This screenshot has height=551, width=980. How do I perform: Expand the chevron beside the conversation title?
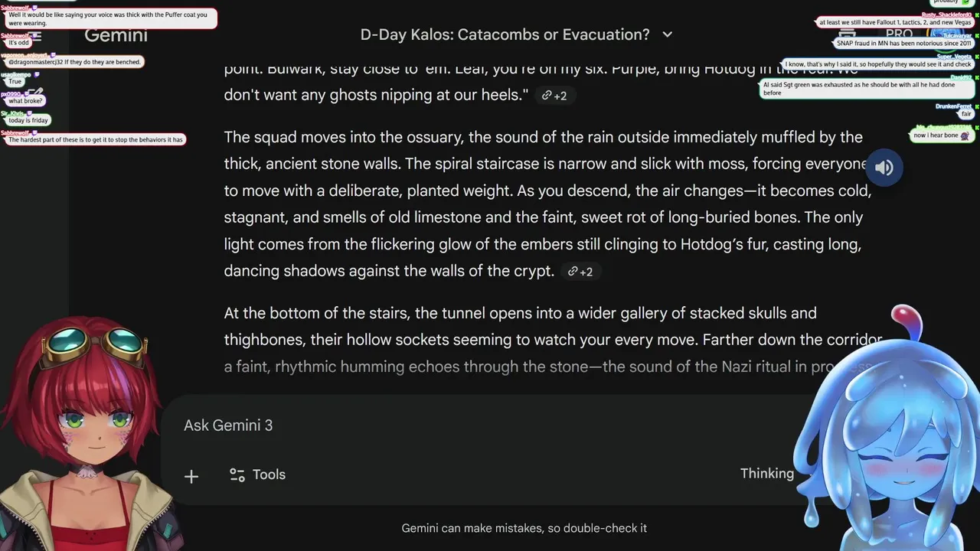pos(667,34)
